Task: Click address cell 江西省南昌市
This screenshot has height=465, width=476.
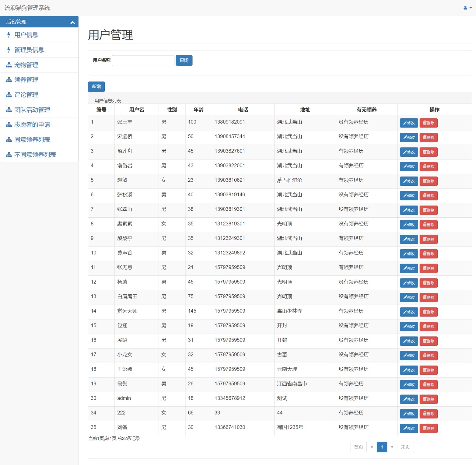Action: 292,384
